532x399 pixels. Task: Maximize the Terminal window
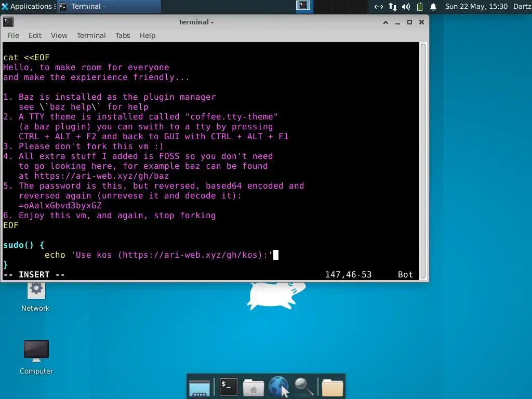[409, 22]
